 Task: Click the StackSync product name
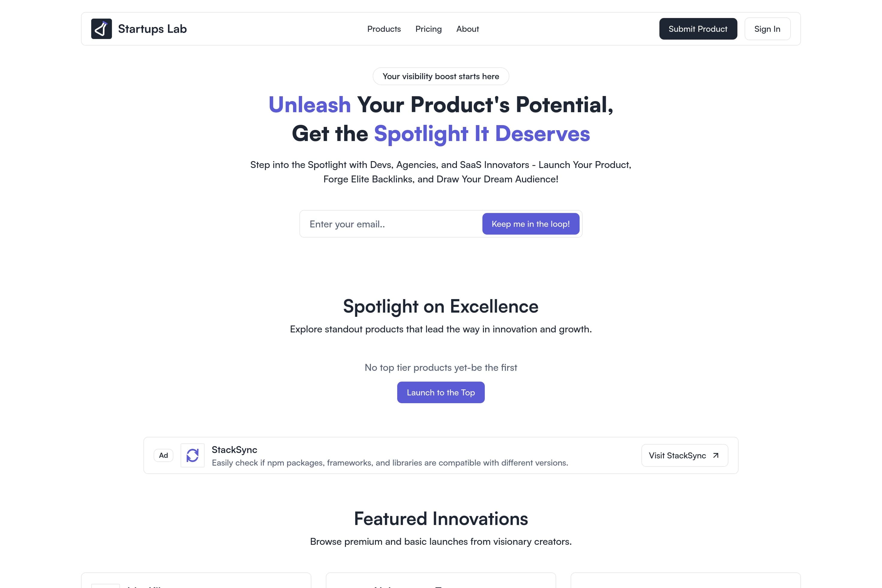click(234, 450)
